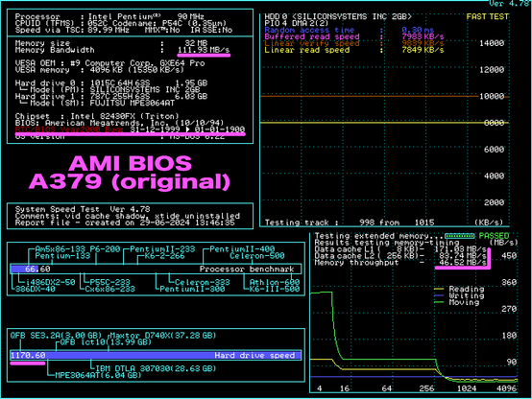Click the 'System Speed Test Ver 4.78' title line
532x399 pixels.
click(x=83, y=209)
